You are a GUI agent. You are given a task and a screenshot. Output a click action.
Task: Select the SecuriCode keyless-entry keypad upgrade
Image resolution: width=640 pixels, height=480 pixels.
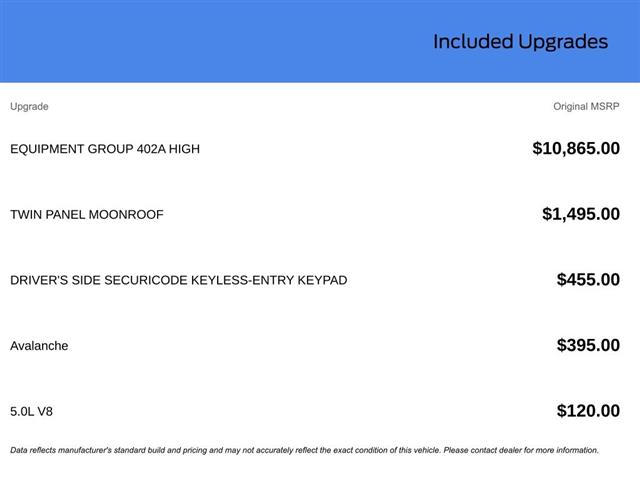[179, 280]
